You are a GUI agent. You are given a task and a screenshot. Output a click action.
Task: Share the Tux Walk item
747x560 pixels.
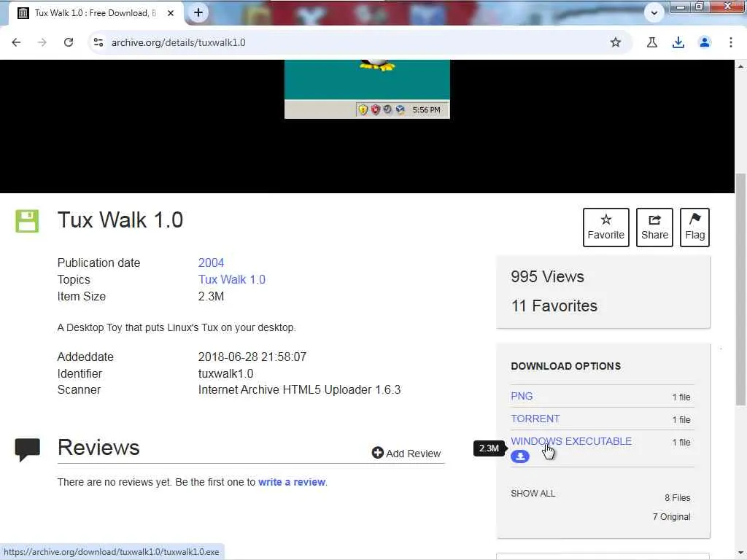[654, 227]
